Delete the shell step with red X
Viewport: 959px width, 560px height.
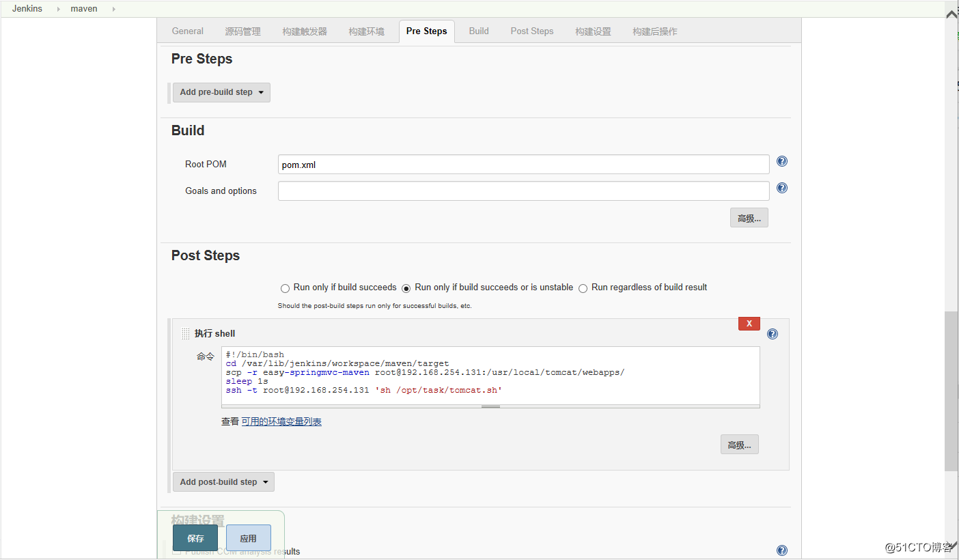pyautogui.click(x=749, y=324)
